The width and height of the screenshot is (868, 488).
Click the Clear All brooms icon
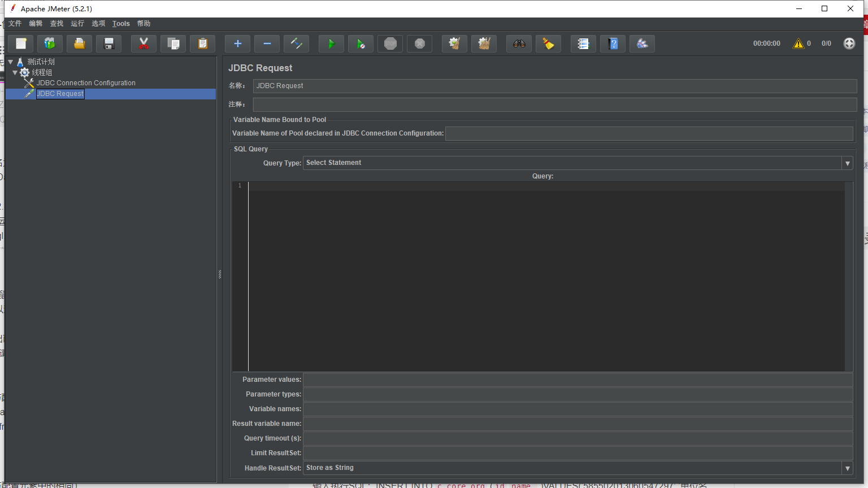pos(484,43)
